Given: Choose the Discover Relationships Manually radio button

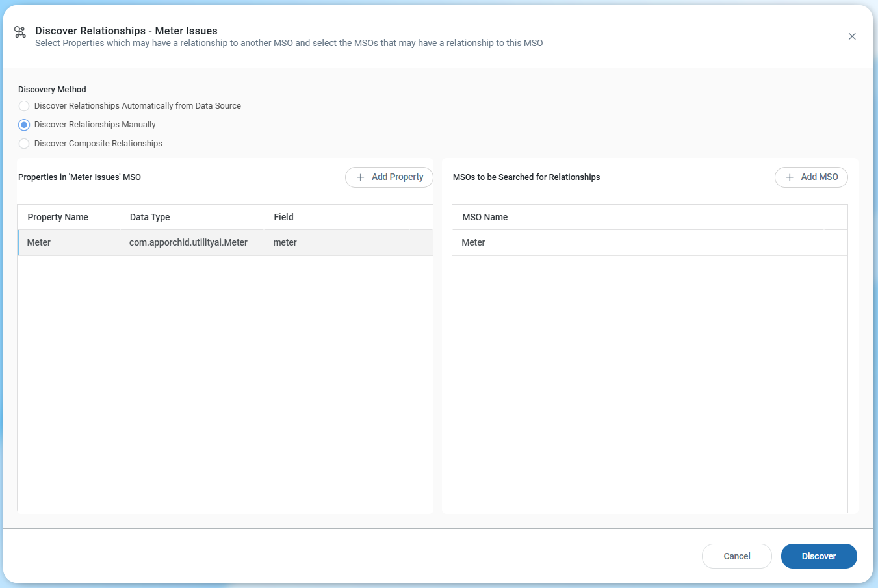Looking at the screenshot, I should (24, 125).
